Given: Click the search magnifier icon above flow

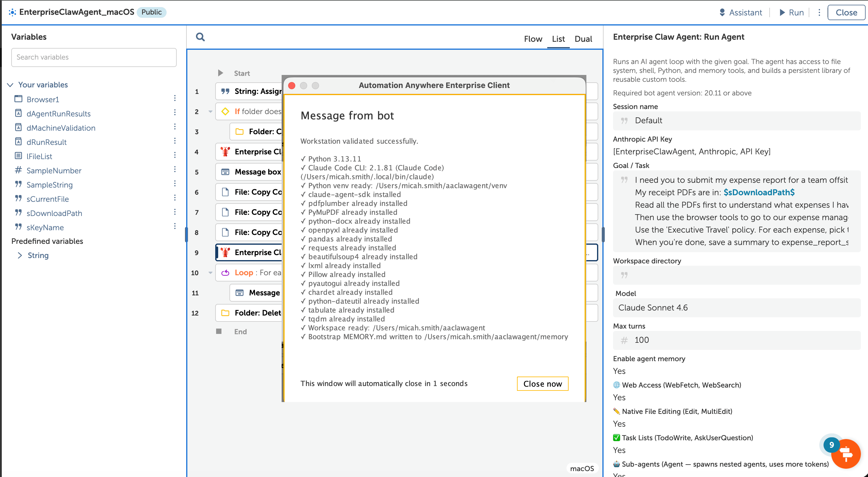Looking at the screenshot, I should (x=200, y=37).
